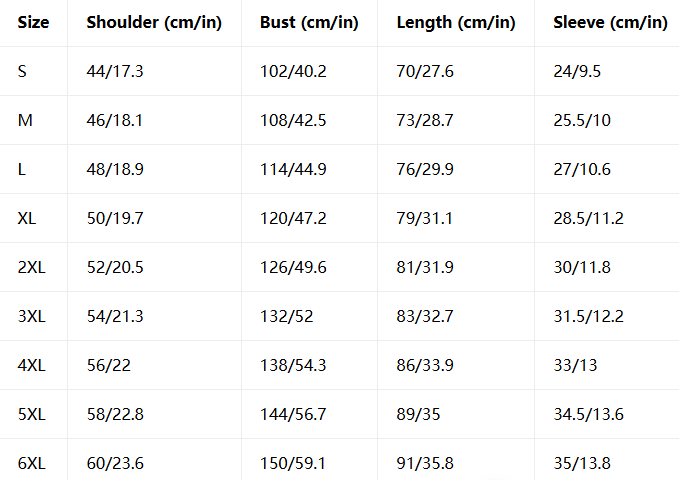Select shoulder value 56/22
Screen dimensions: 679x480
[109, 365]
